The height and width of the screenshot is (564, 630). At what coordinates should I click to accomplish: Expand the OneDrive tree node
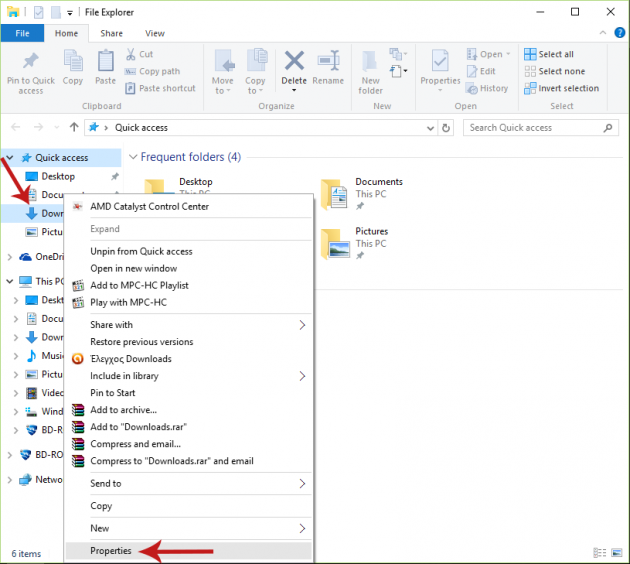(10, 256)
